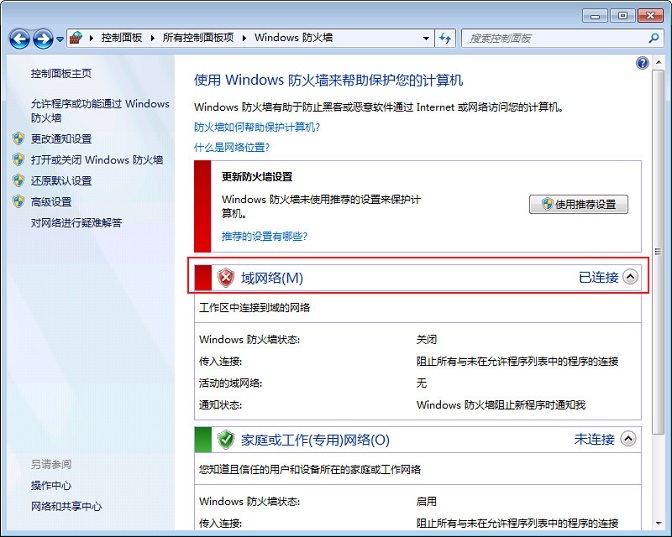
Task: Open 更改通知设置 link
Action: coord(61,139)
